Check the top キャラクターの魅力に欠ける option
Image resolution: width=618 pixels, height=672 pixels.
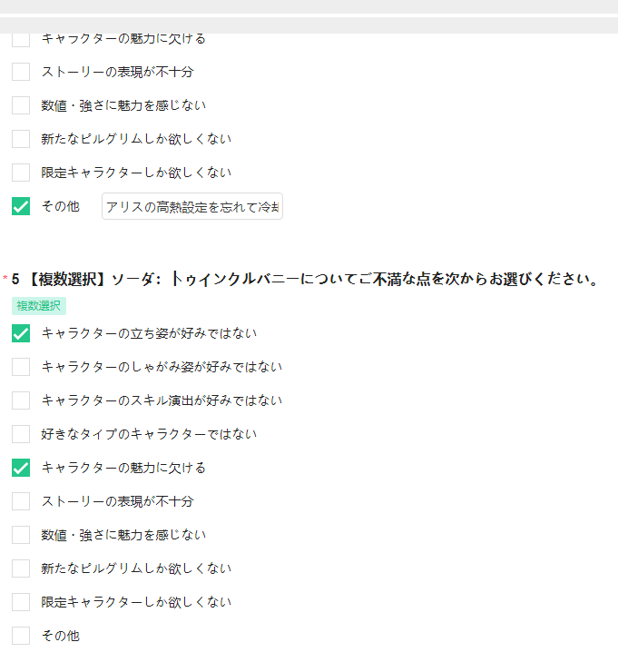(21, 39)
